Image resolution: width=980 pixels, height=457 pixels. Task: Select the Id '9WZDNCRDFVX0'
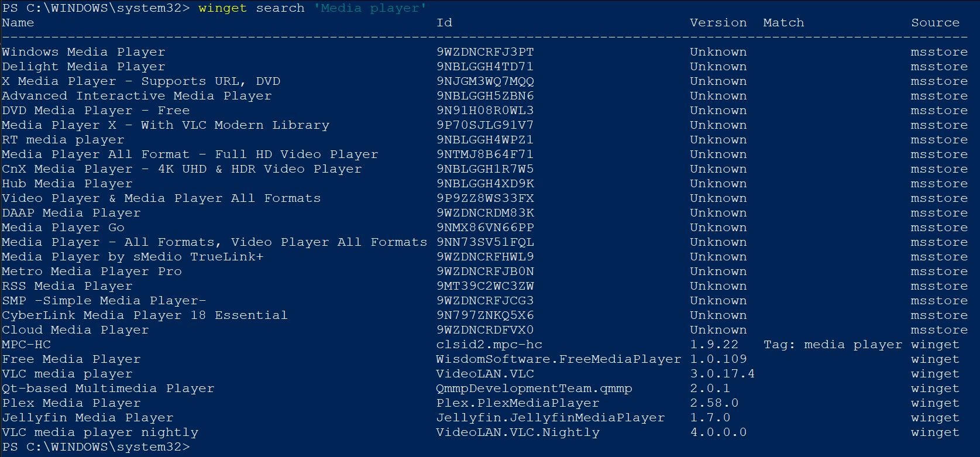coord(485,330)
